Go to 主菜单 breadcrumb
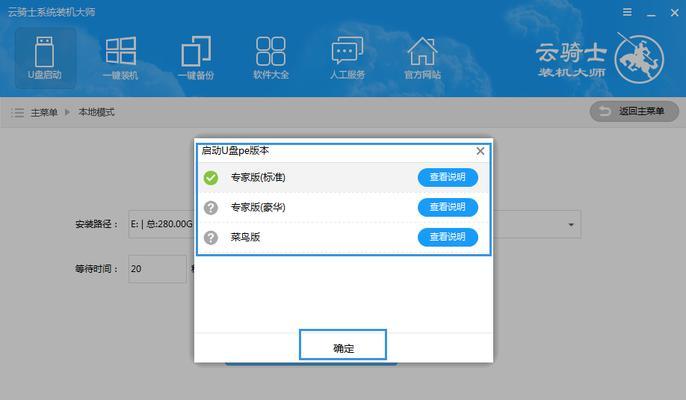 [x=44, y=112]
